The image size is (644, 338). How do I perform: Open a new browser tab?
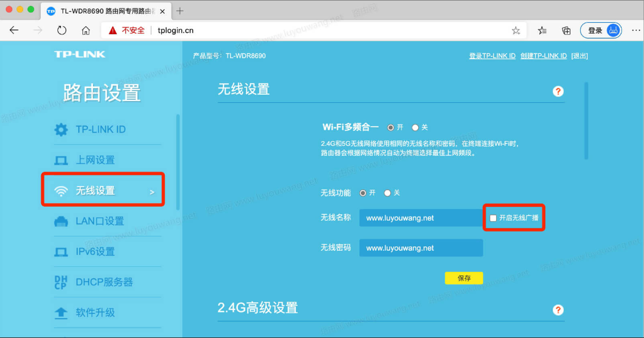coord(180,10)
